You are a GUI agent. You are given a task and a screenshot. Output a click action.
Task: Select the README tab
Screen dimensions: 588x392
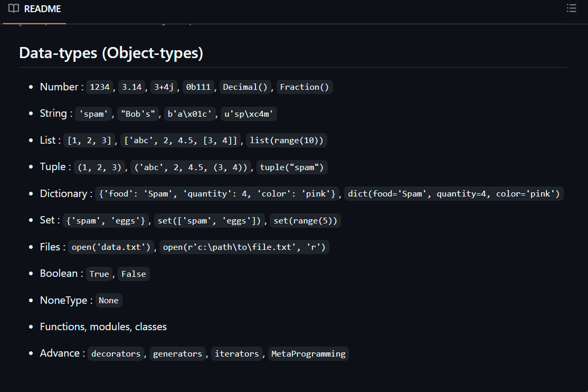click(34, 9)
